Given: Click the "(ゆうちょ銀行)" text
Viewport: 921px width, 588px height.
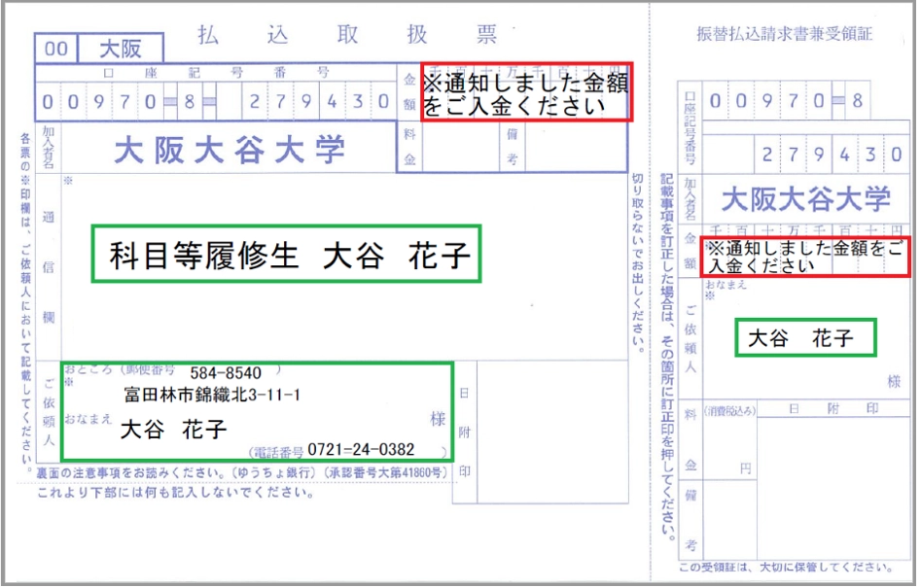Looking at the screenshot, I should [274, 472].
